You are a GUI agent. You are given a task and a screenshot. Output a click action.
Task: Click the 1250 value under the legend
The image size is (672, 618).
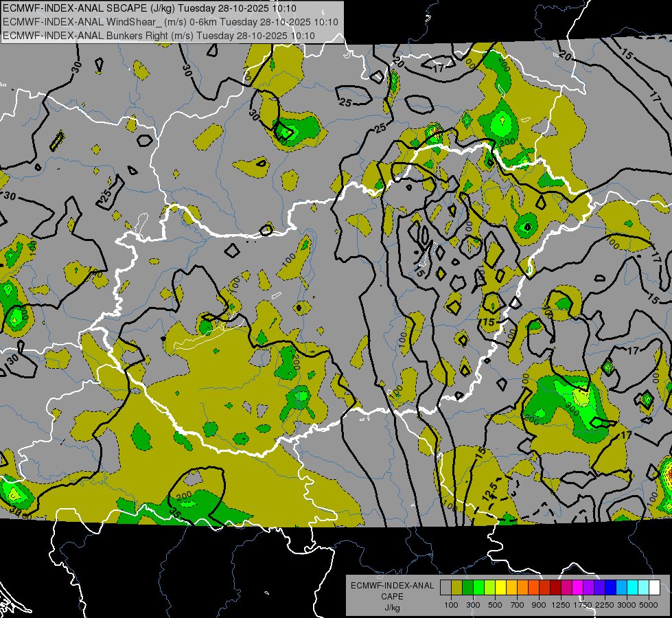(x=561, y=605)
